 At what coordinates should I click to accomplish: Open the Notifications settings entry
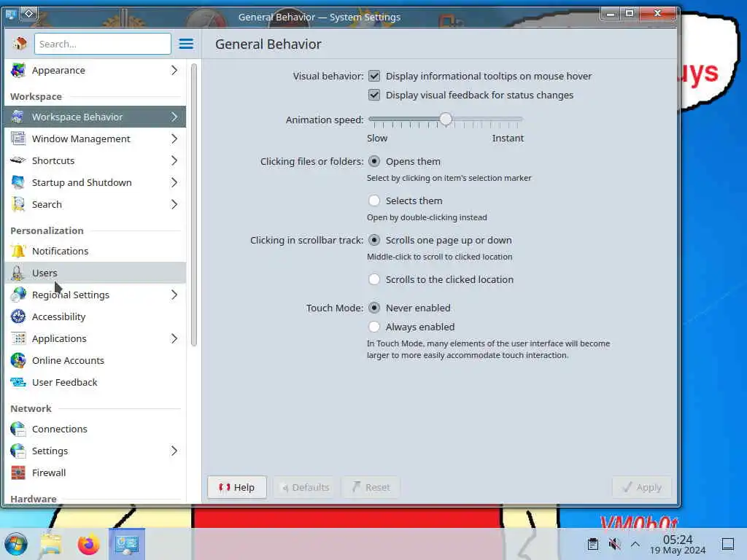96,251
